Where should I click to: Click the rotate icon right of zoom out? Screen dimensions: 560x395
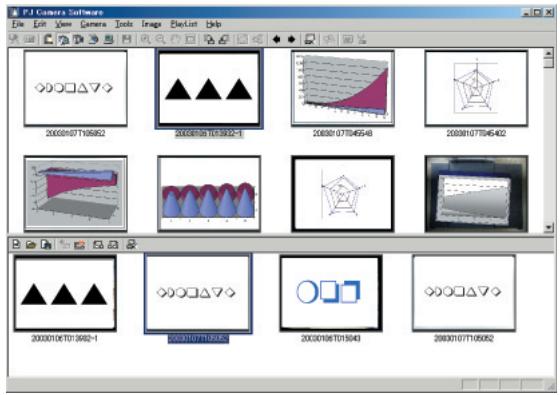point(175,39)
